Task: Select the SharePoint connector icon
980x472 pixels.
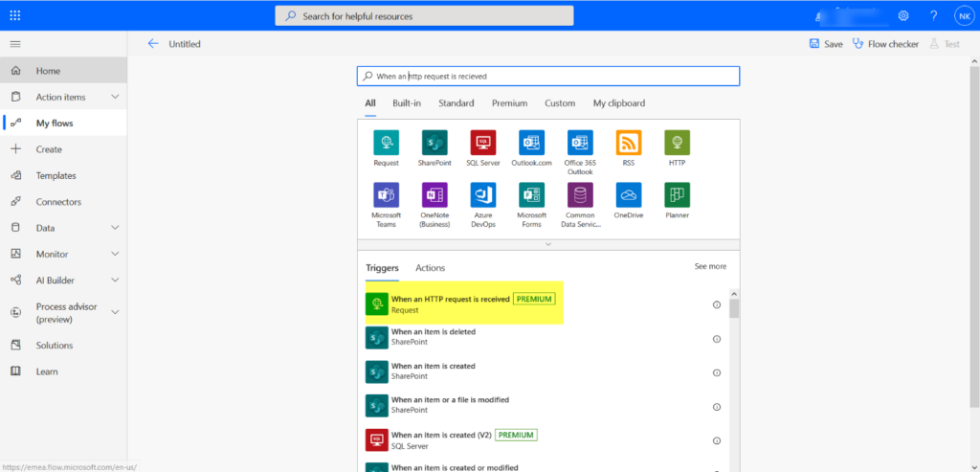Action: pos(434,143)
